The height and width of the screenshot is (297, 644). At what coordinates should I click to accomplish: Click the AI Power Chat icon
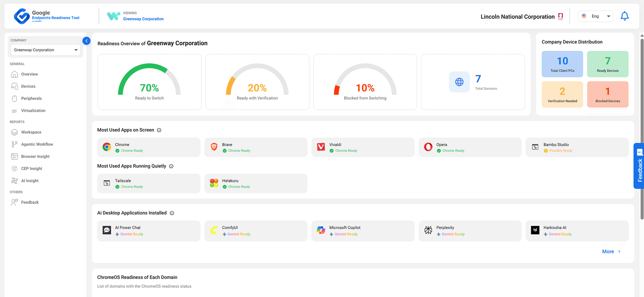click(x=107, y=230)
